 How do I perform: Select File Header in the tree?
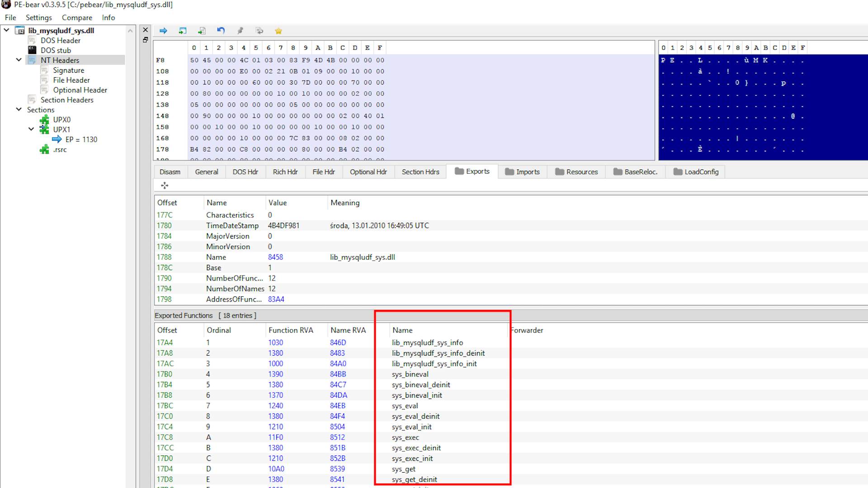click(x=71, y=80)
